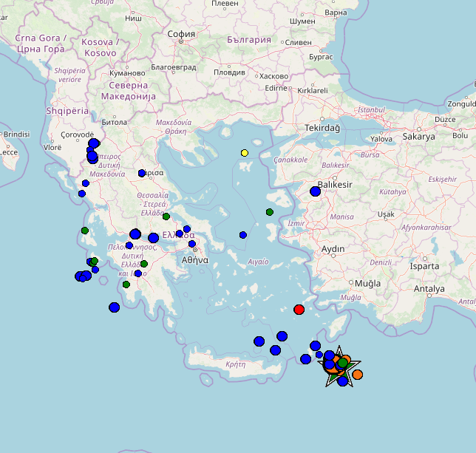Select the green marker on the Ionian coast near Lefkada
Viewport: 476px width, 453px height.
tap(85, 231)
